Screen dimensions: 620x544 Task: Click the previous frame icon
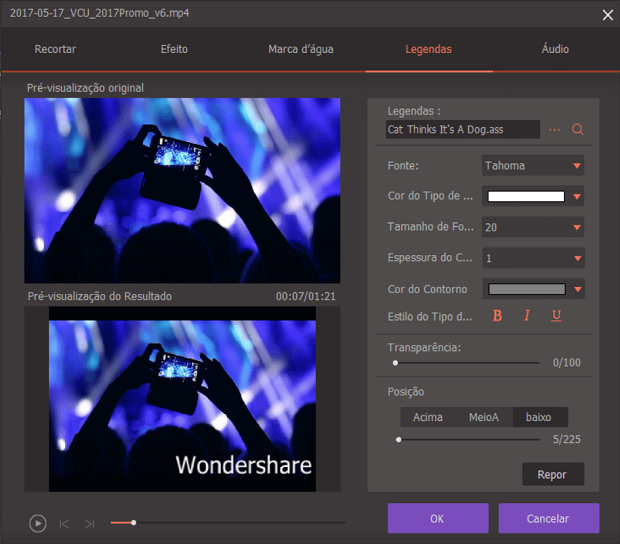point(64,523)
